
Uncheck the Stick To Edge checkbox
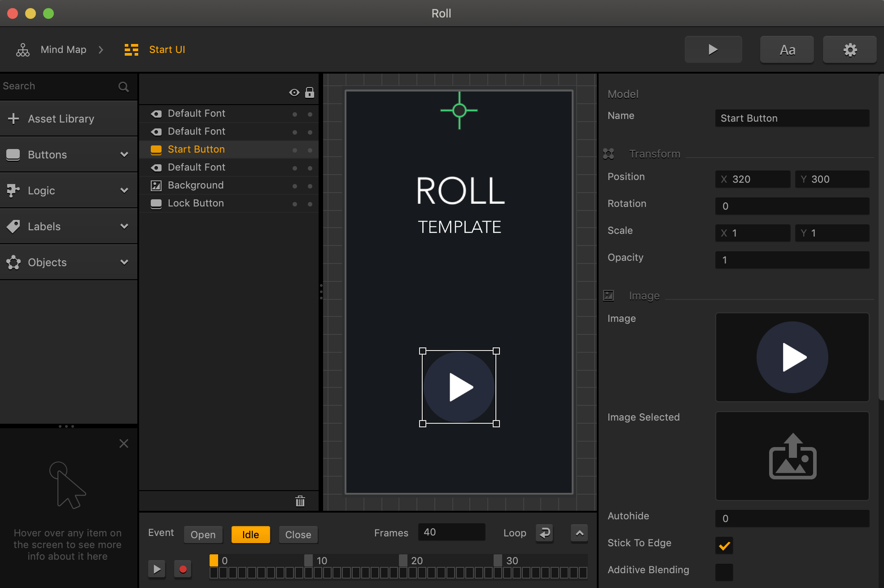(724, 545)
